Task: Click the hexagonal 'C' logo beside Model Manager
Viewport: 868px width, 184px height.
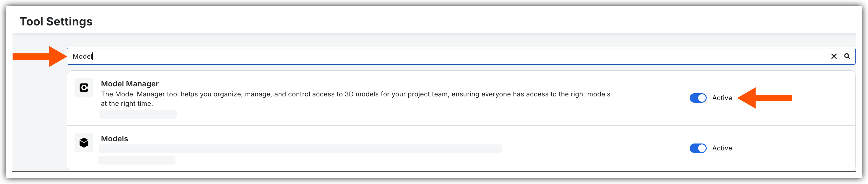Action: 84,87
